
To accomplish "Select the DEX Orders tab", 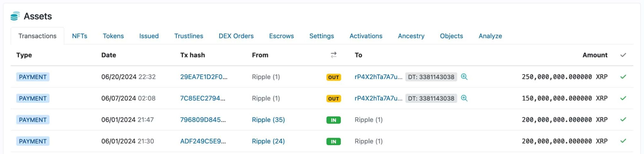I will [x=236, y=36].
